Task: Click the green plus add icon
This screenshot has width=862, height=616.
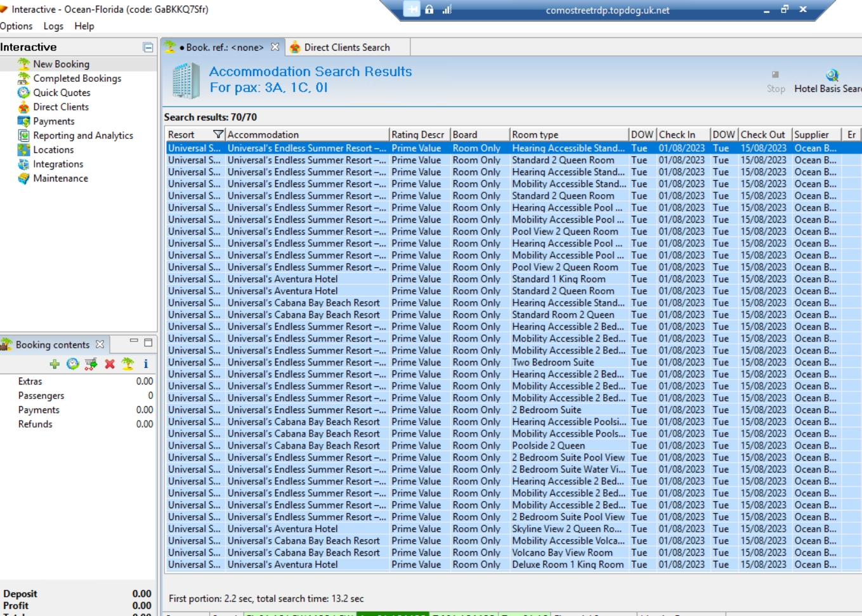Action: (55, 364)
